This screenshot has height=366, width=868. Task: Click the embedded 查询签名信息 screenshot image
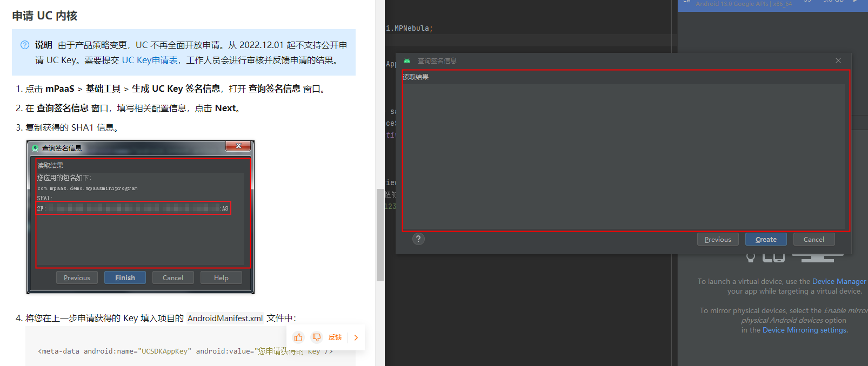pyautogui.click(x=141, y=217)
